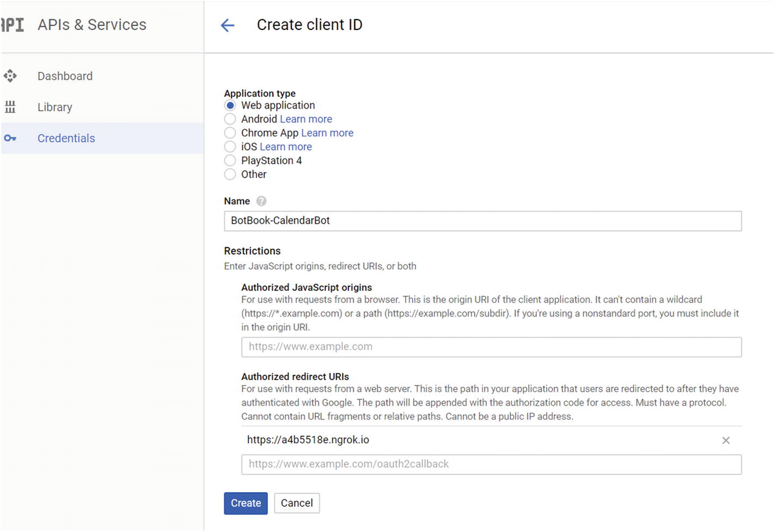Click the Credentials key icon
This screenshot has height=532, width=775.
[10, 138]
